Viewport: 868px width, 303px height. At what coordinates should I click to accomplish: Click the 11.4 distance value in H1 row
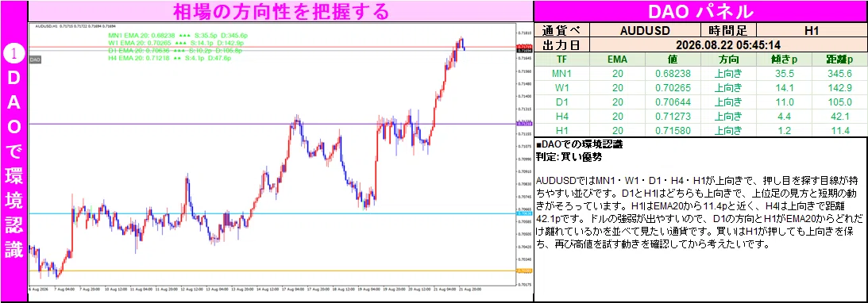point(839,131)
